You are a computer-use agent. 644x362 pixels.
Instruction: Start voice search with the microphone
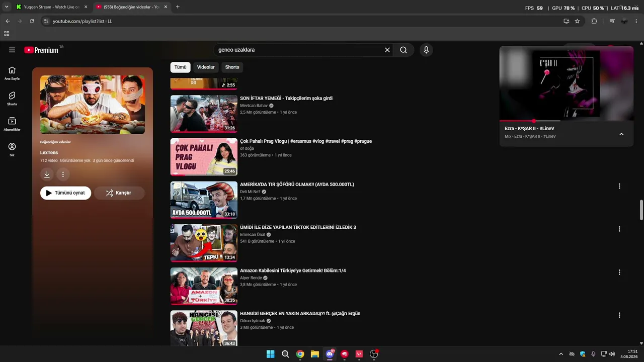point(426,50)
